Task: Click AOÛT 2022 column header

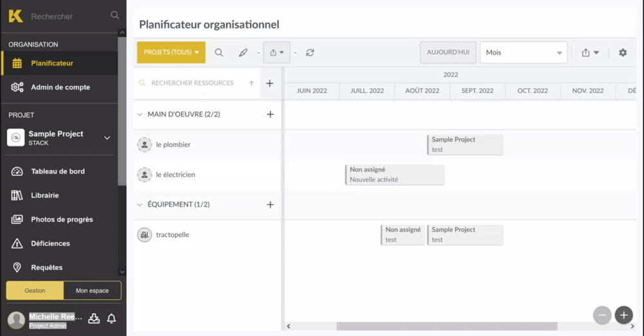Action: pos(422,91)
